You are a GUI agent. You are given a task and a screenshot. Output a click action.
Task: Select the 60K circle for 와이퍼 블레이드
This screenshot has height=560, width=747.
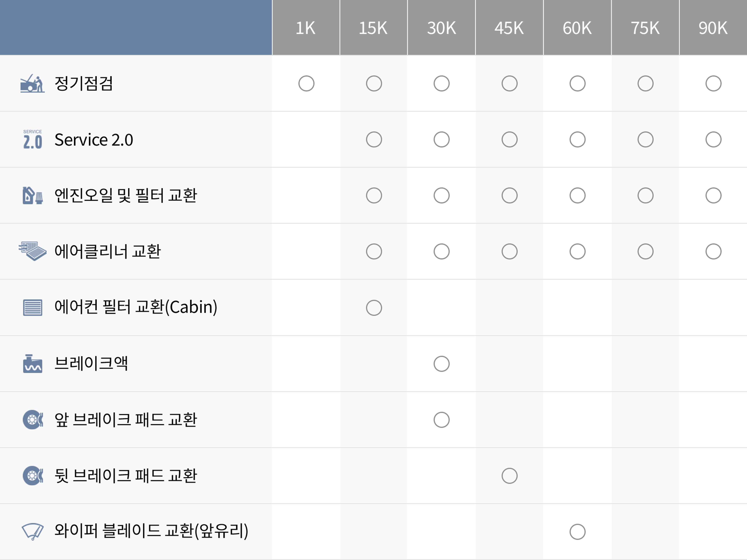(577, 532)
